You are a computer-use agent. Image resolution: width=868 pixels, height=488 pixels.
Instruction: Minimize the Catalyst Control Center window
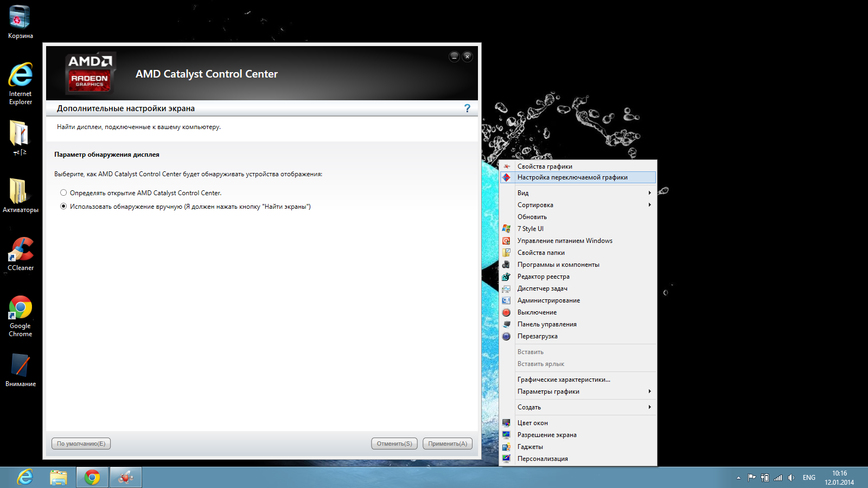[455, 56]
